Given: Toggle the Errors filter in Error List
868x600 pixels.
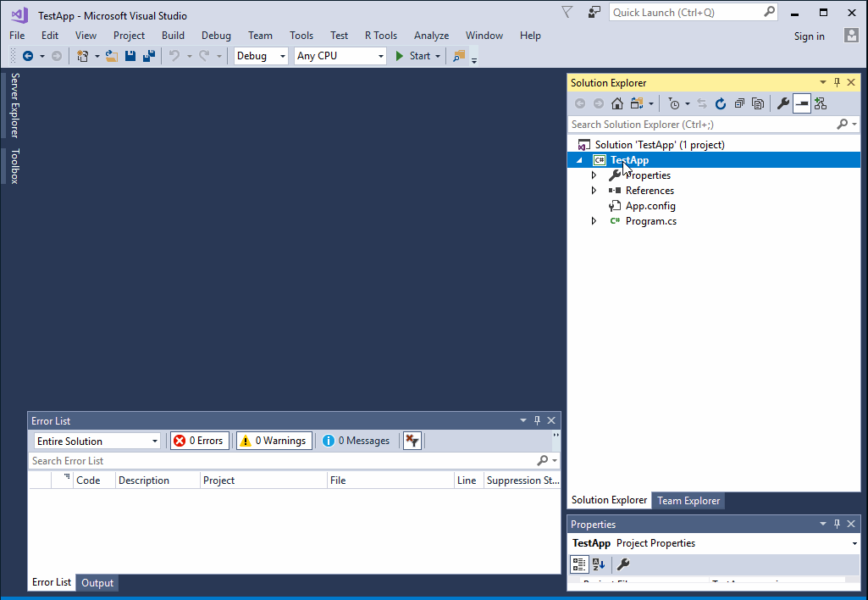Looking at the screenshot, I should 199,441.
